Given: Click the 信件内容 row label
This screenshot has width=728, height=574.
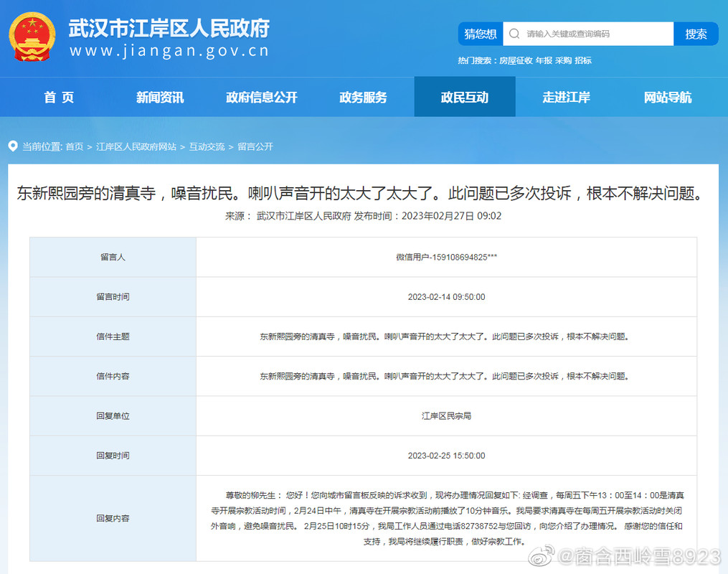Looking at the screenshot, I should tap(113, 376).
